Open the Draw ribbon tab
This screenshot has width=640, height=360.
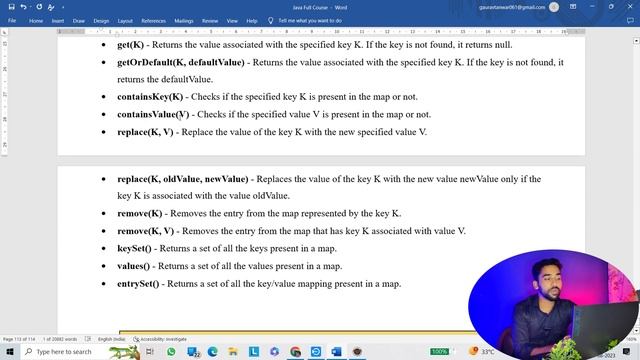tap(79, 21)
